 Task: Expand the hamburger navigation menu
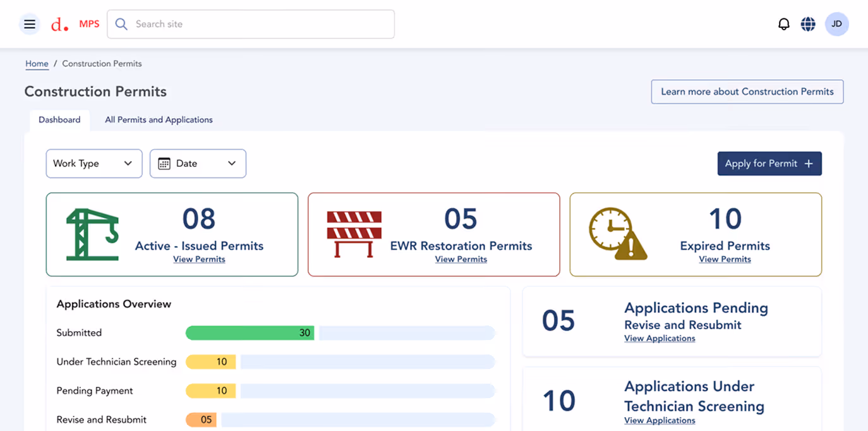point(29,23)
